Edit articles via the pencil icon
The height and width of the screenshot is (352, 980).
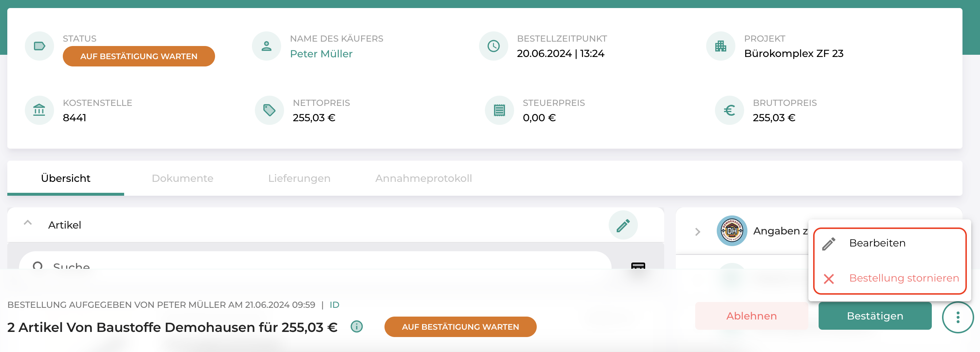click(623, 225)
